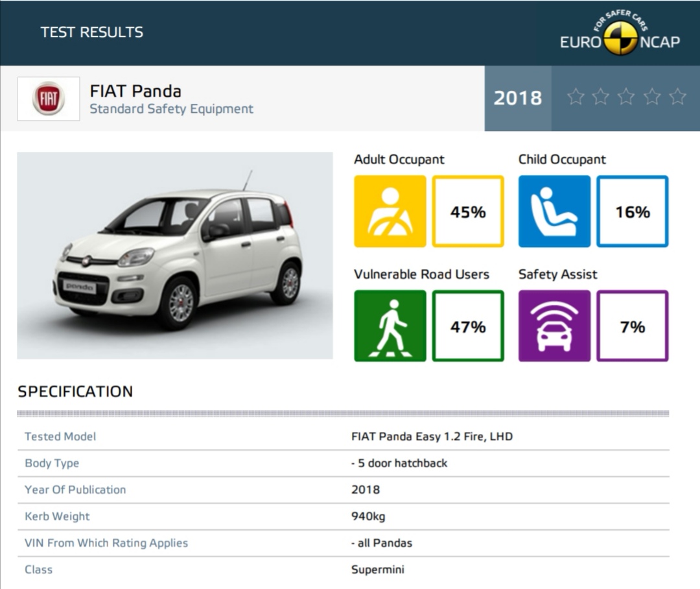Click the Euro NCAP logo

click(x=620, y=33)
